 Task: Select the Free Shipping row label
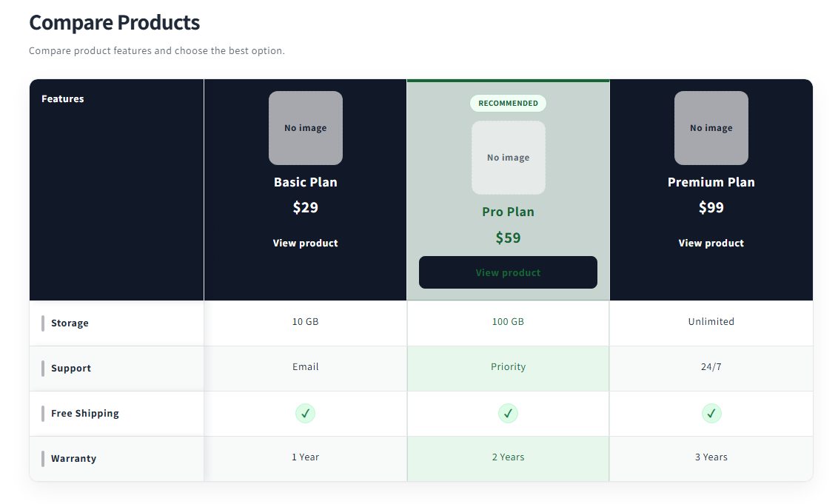click(x=85, y=413)
